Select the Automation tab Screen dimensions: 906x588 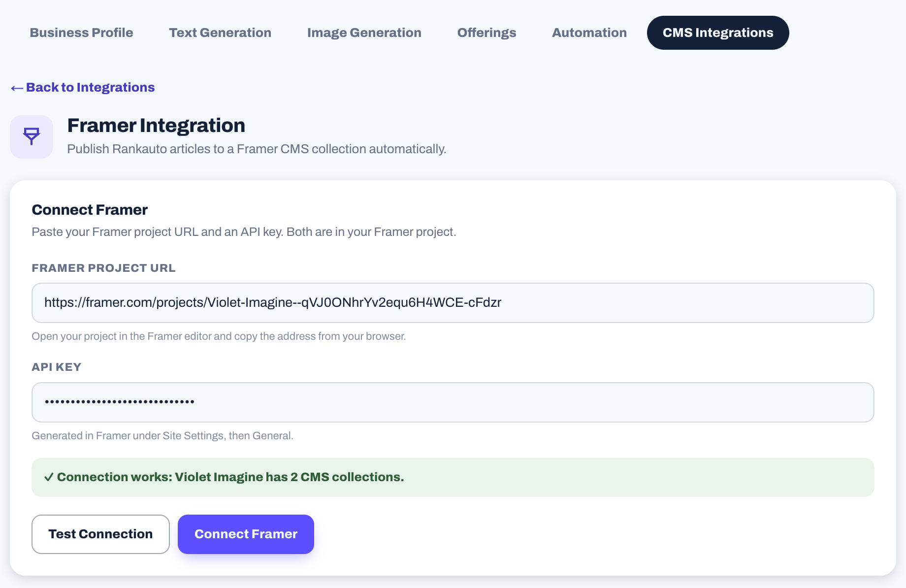[x=589, y=33]
